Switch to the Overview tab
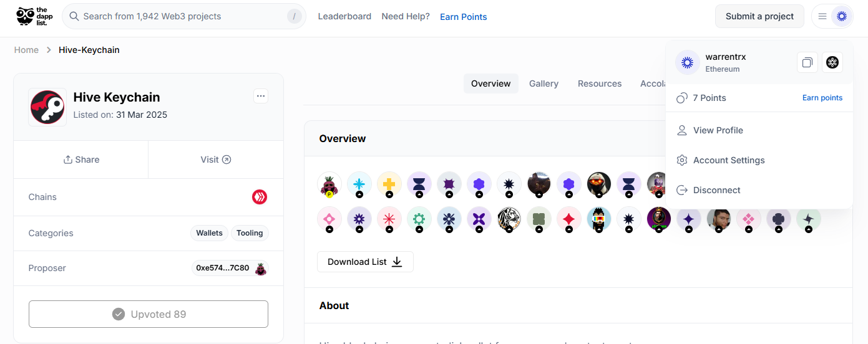This screenshot has width=868, height=344. 491,84
